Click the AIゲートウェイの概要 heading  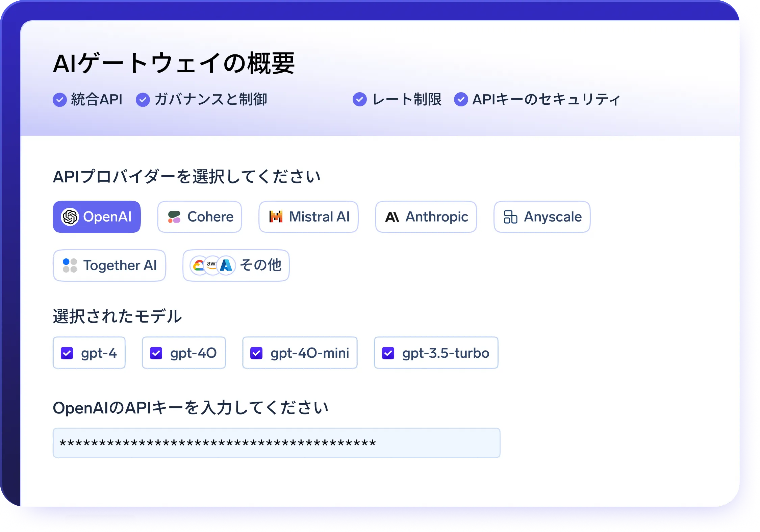click(174, 63)
